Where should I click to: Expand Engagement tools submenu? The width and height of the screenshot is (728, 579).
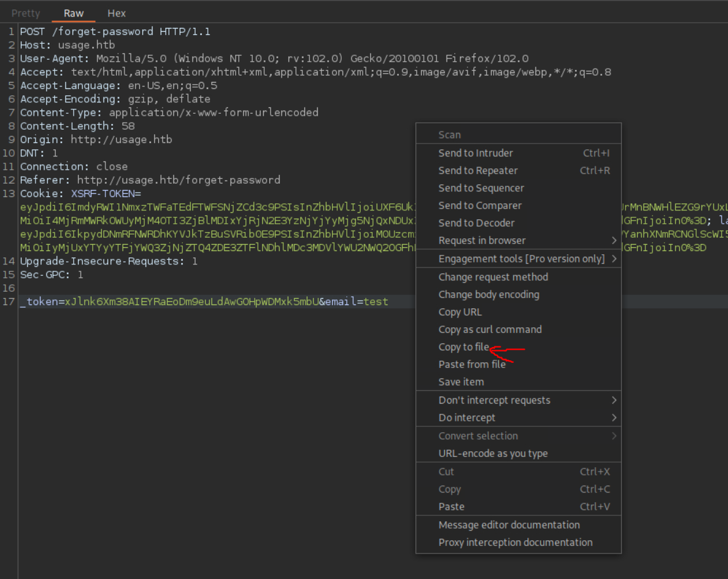(x=614, y=259)
